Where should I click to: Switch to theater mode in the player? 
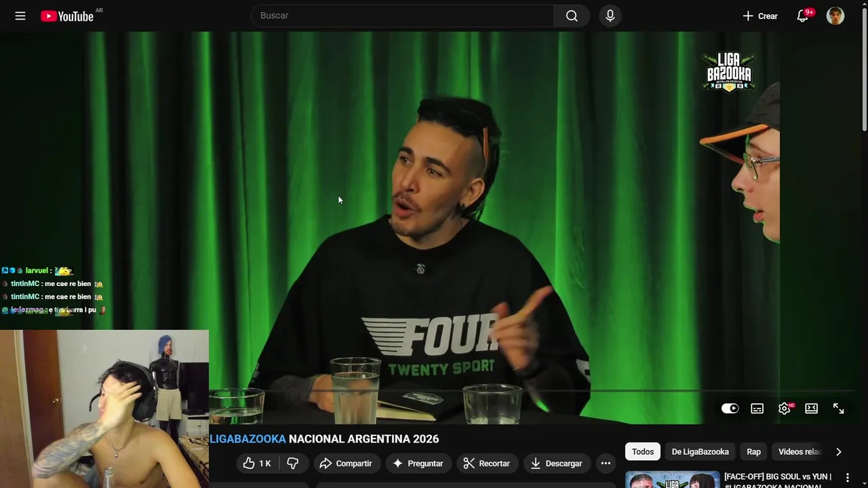(812, 408)
